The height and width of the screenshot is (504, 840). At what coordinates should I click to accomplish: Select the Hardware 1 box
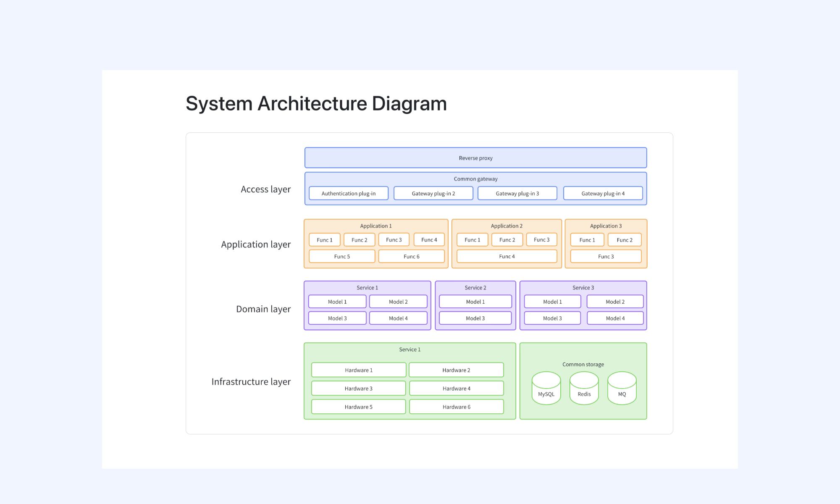(359, 370)
